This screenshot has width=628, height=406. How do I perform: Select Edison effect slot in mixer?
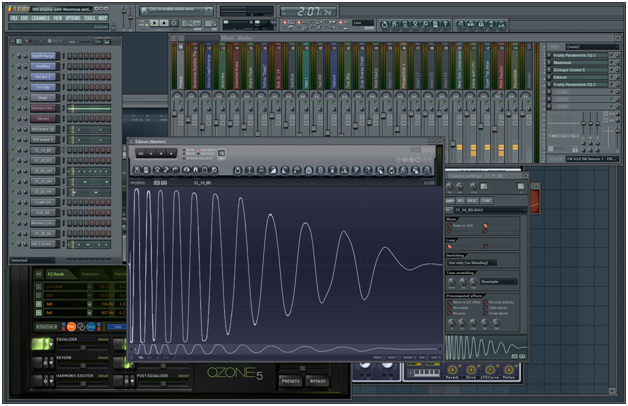pyautogui.click(x=580, y=77)
